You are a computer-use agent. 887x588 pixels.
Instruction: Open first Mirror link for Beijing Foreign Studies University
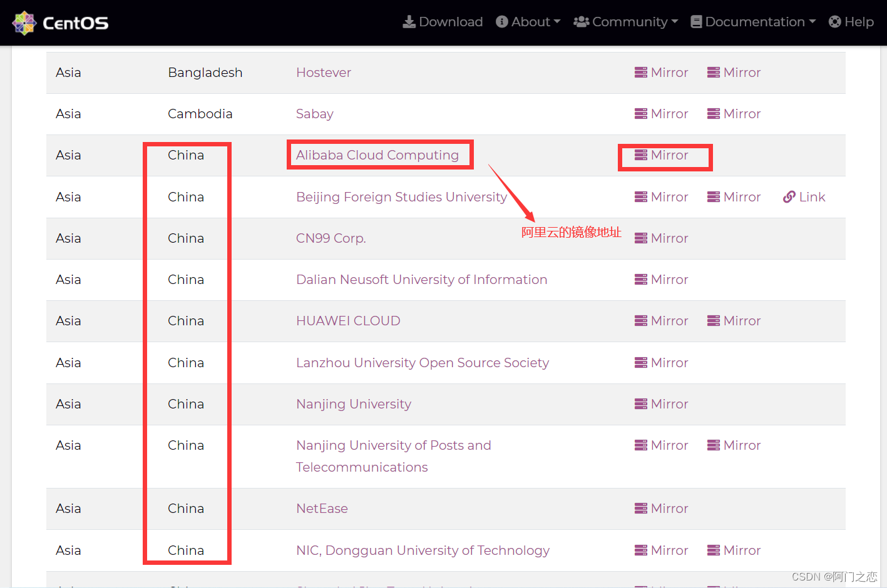point(661,197)
